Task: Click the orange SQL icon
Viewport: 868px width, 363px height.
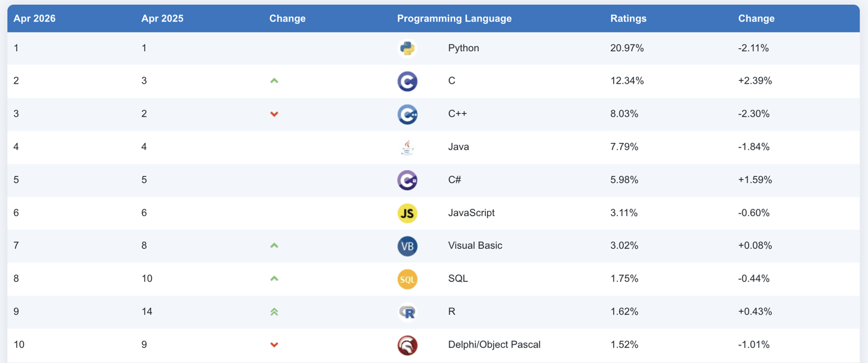Action: pyautogui.click(x=407, y=279)
